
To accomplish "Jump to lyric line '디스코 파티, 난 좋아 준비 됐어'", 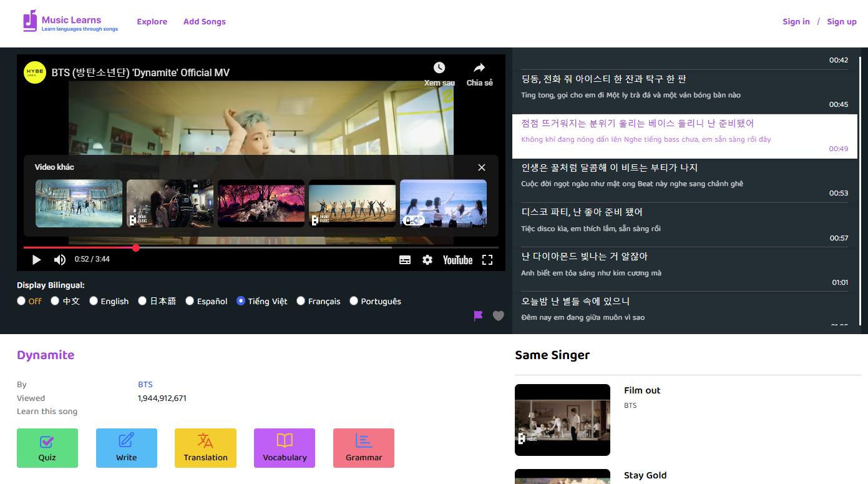I will 685,225.
